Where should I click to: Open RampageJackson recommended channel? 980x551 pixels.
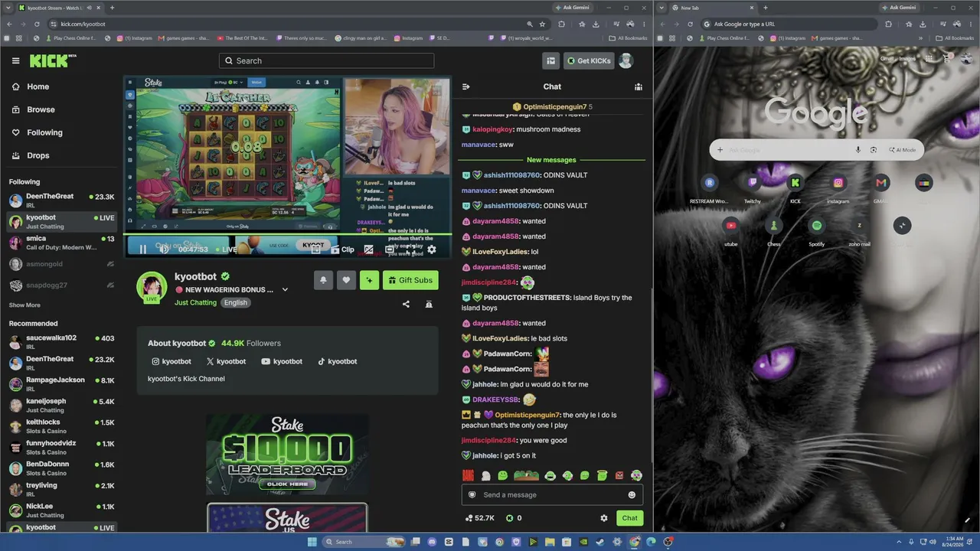(61, 384)
